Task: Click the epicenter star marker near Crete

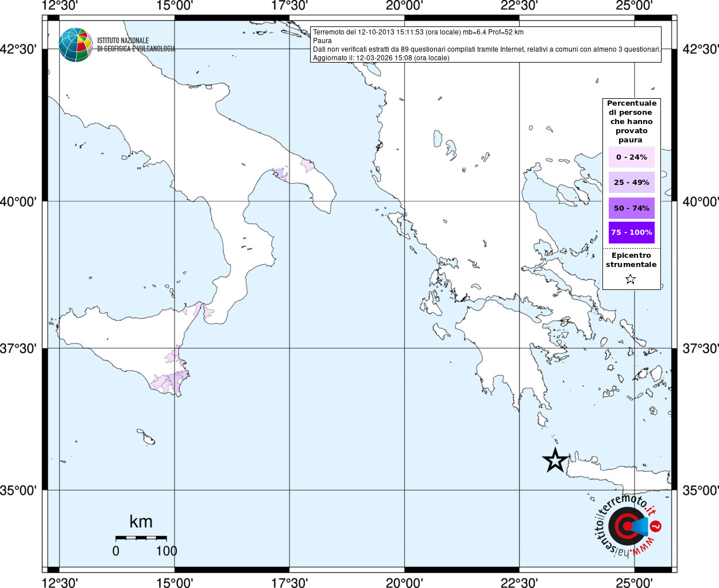Action: (555, 460)
